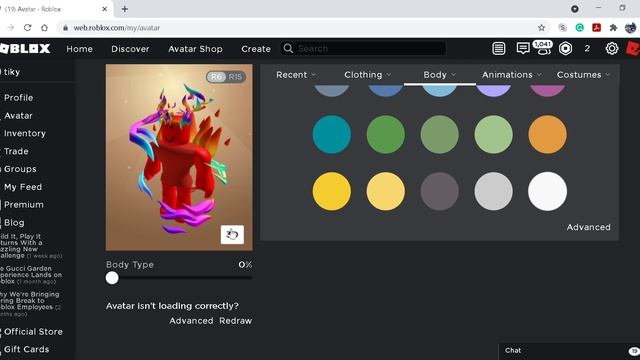The image size is (640, 360).
Task: Open Blog in sidebar
Action: [x=14, y=222]
